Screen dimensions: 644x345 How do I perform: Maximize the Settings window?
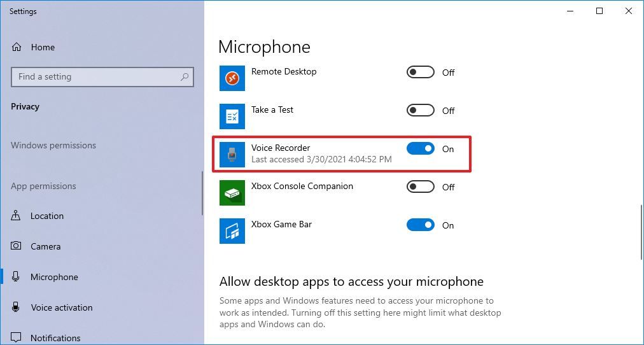click(x=599, y=11)
